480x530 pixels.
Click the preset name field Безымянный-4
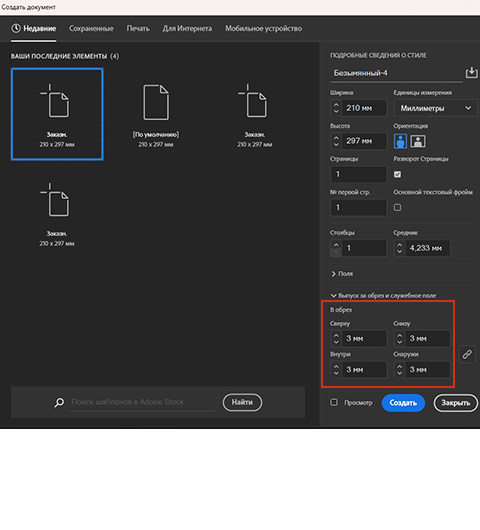[x=396, y=73]
